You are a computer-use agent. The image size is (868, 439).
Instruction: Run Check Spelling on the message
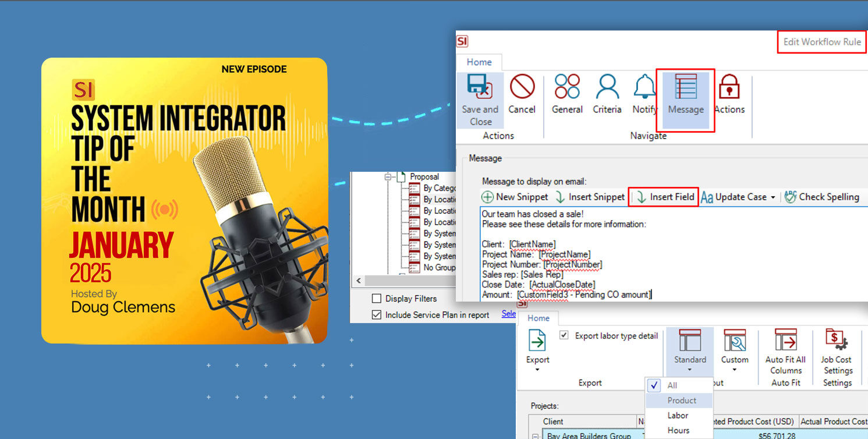click(x=821, y=197)
